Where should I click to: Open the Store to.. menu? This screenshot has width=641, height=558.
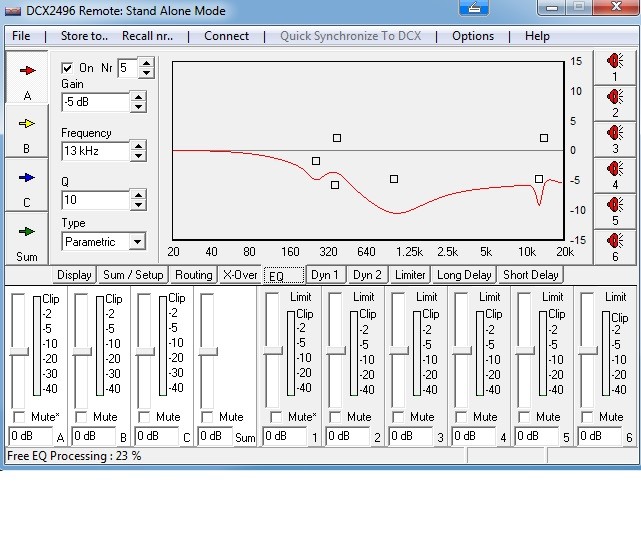coord(84,36)
